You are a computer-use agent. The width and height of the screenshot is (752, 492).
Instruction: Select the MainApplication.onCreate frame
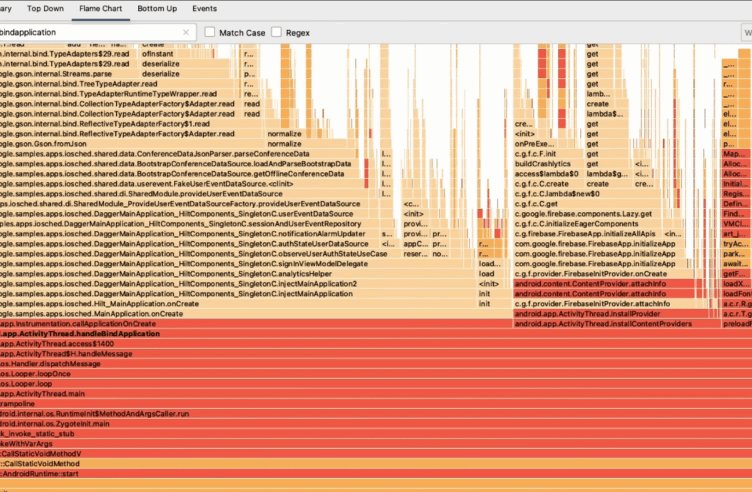coord(256,314)
